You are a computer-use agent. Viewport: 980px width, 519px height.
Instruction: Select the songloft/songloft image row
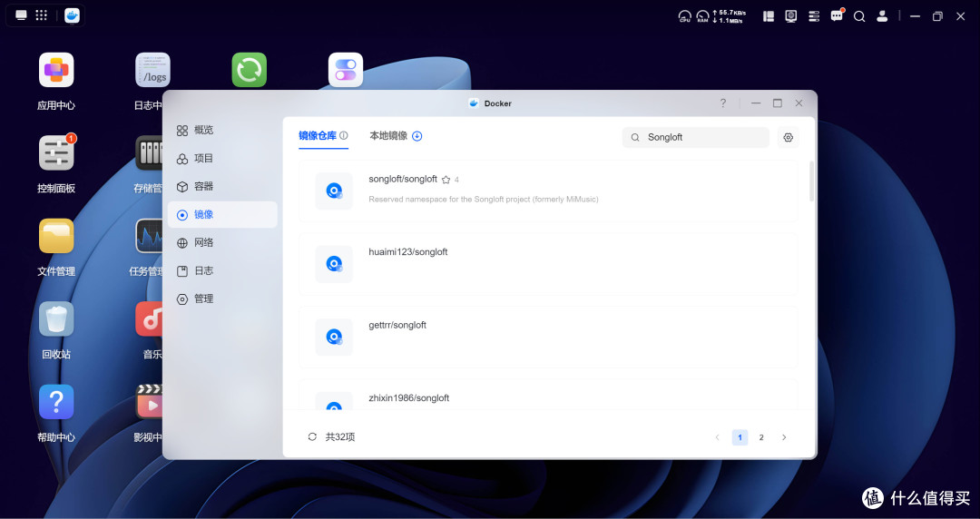pyautogui.click(x=548, y=191)
